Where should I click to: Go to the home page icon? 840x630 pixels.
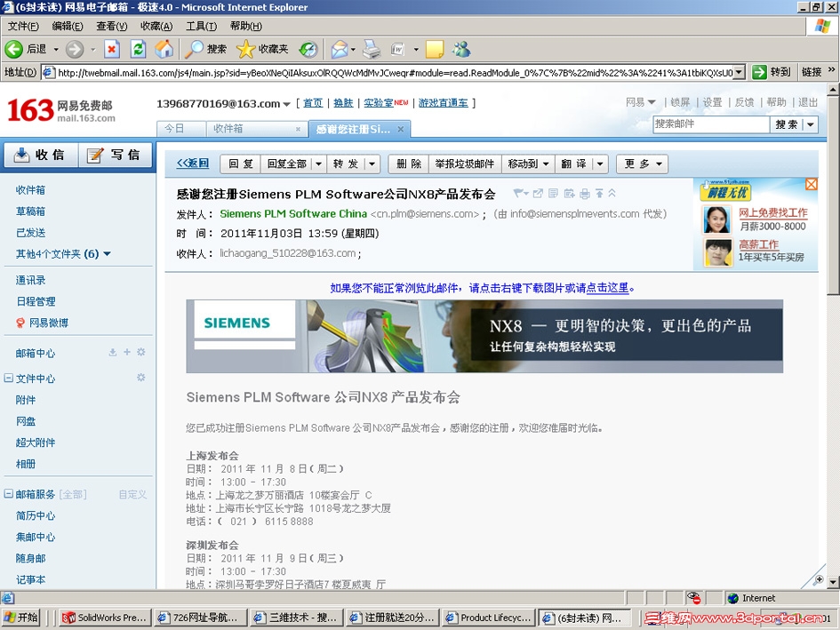pos(164,49)
